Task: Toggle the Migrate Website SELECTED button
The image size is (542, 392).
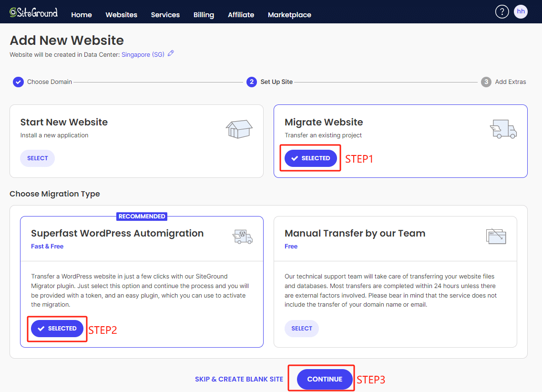Action: (x=310, y=158)
